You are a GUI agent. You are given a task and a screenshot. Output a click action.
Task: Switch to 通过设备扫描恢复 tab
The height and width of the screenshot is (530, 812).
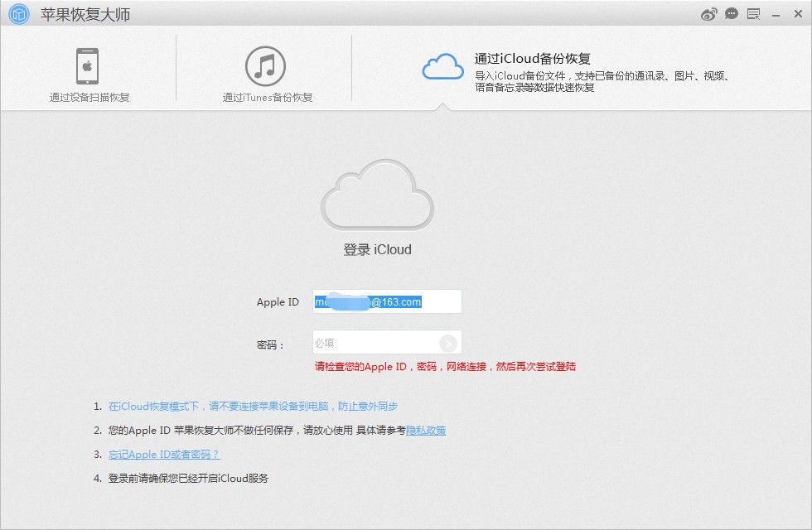(x=89, y=97)
